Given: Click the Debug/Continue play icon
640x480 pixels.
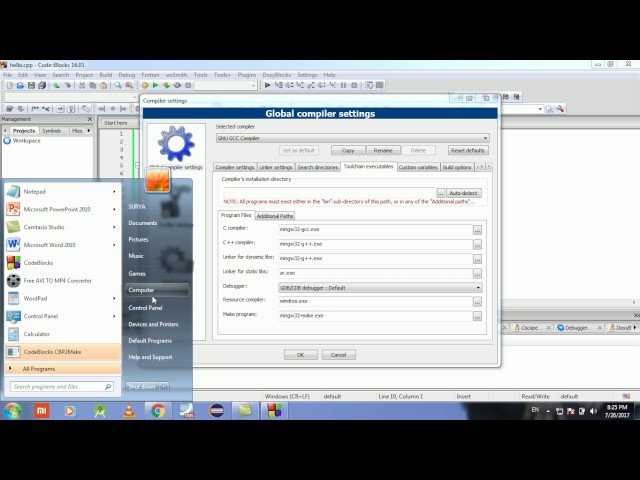Looking at the screenshot, I should coord(267,85).
